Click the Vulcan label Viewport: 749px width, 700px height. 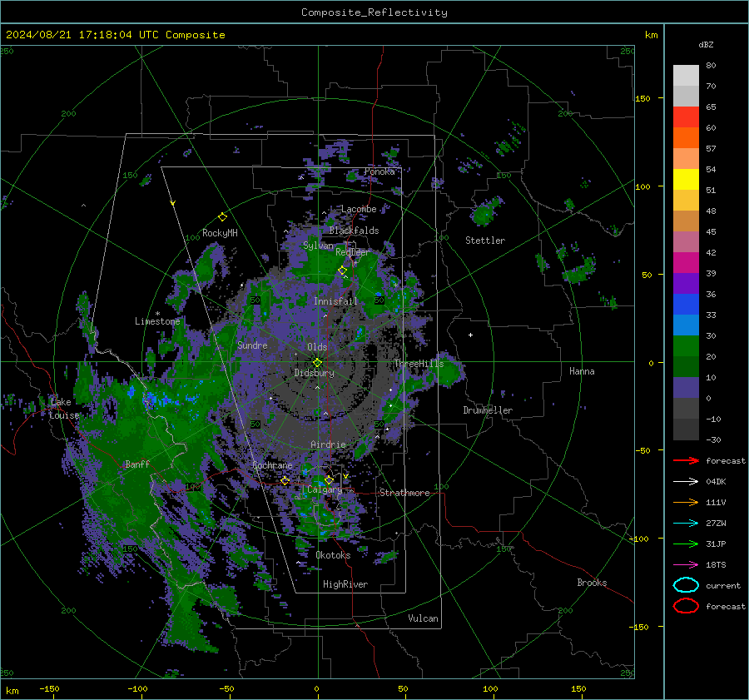(423, 618)
